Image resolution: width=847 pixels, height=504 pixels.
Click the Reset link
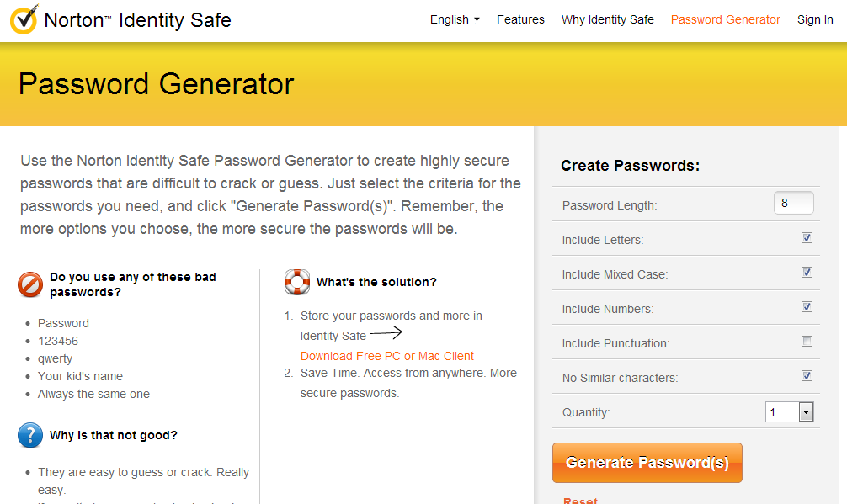coord(580,500)
